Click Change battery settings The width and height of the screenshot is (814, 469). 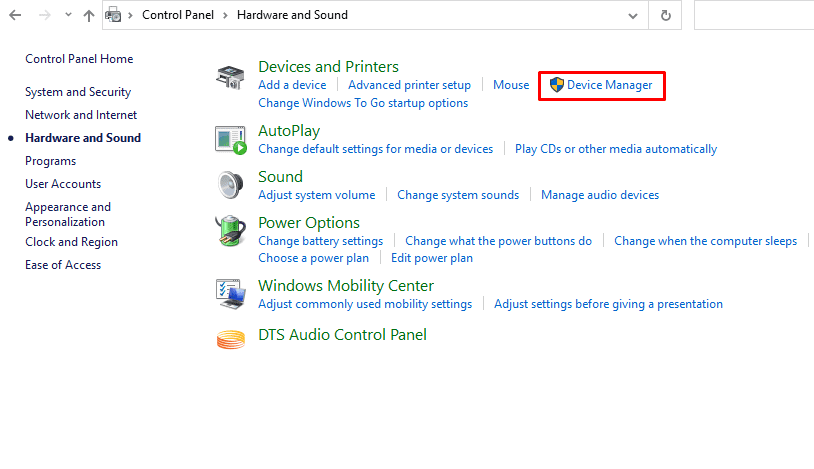320,241
